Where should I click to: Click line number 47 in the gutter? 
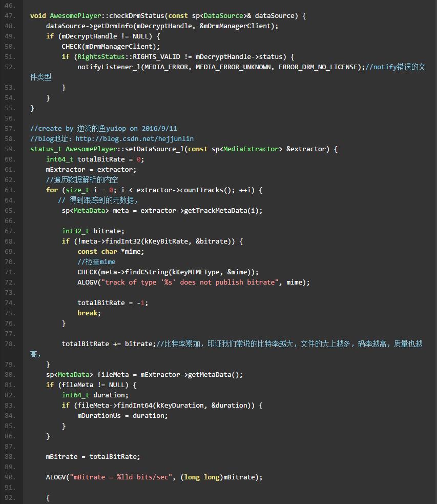[x=10, y=15]
